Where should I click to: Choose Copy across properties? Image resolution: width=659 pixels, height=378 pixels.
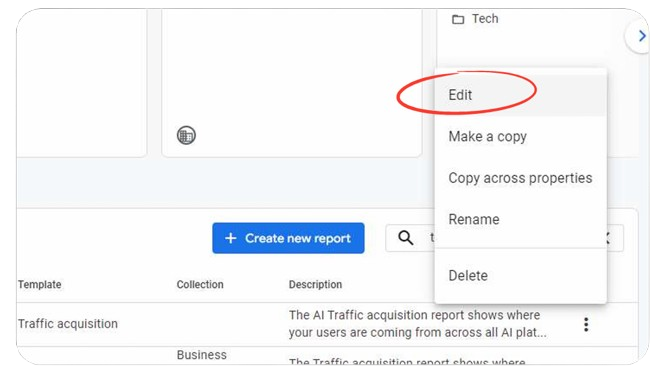click(520, 178)
